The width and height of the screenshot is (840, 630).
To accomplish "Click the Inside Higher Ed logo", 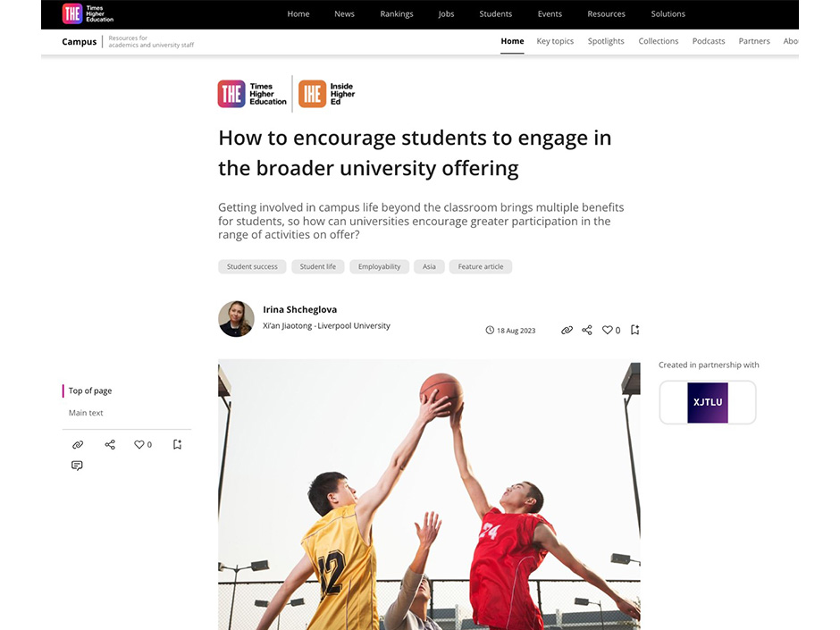I will 327,94.
